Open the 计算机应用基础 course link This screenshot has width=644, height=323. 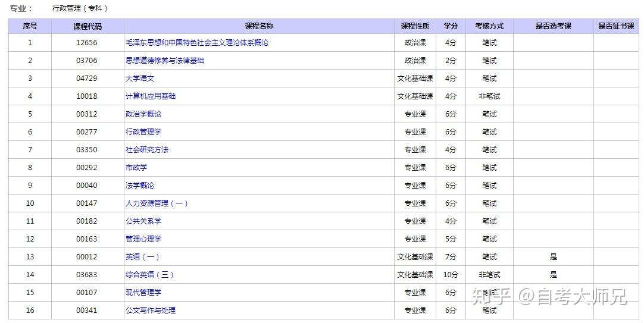[x=151, y=96]
